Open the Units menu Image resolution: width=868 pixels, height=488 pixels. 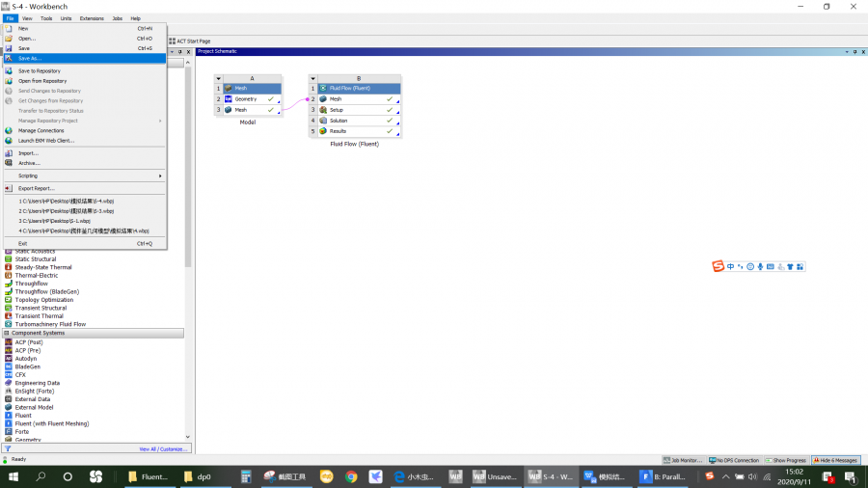(66, 18)
